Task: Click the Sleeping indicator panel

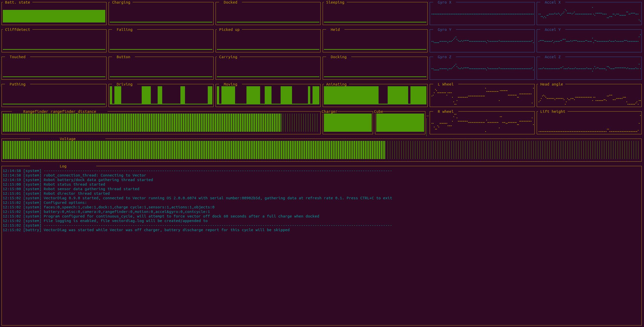Action: coord(375,14)
